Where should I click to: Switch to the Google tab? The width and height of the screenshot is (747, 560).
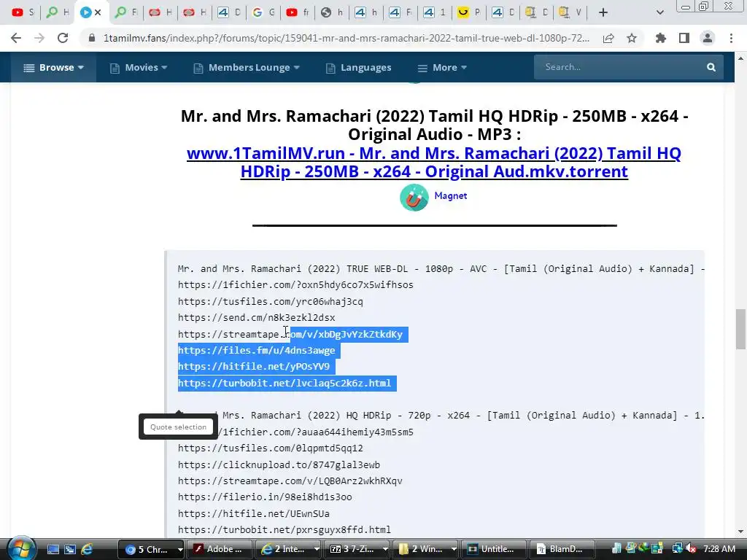coord(263,12)
